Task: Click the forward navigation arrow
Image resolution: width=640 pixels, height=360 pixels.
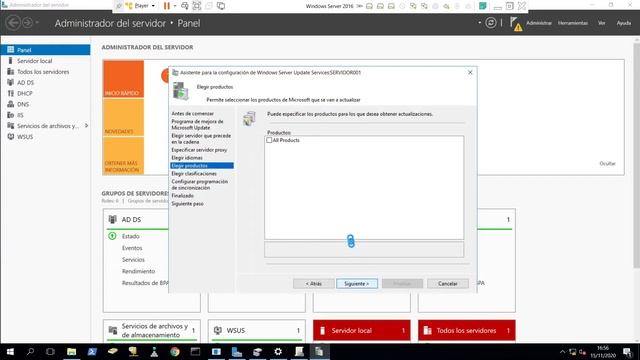Action: pyautogui.click(x=27, y=23)
